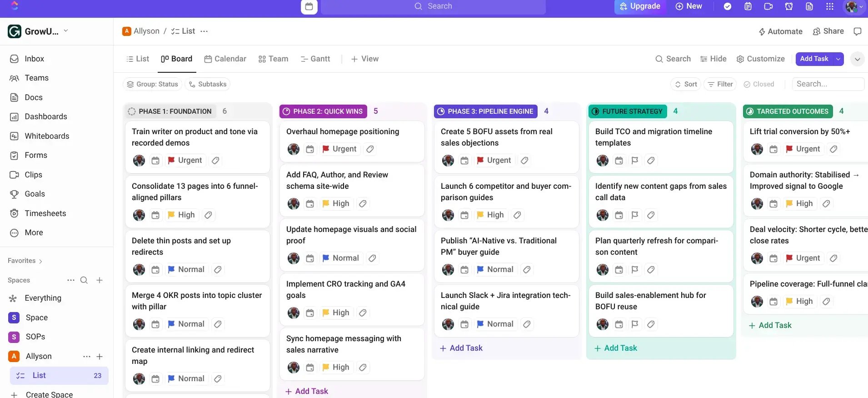Open Group: Status dropdown

[153, 84]
